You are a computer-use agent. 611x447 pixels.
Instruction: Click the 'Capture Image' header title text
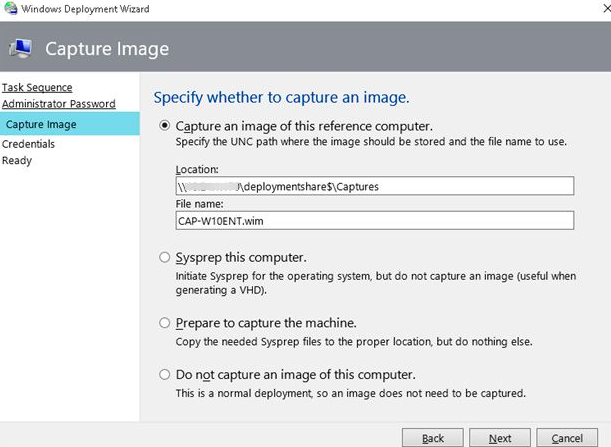(107, 49)
